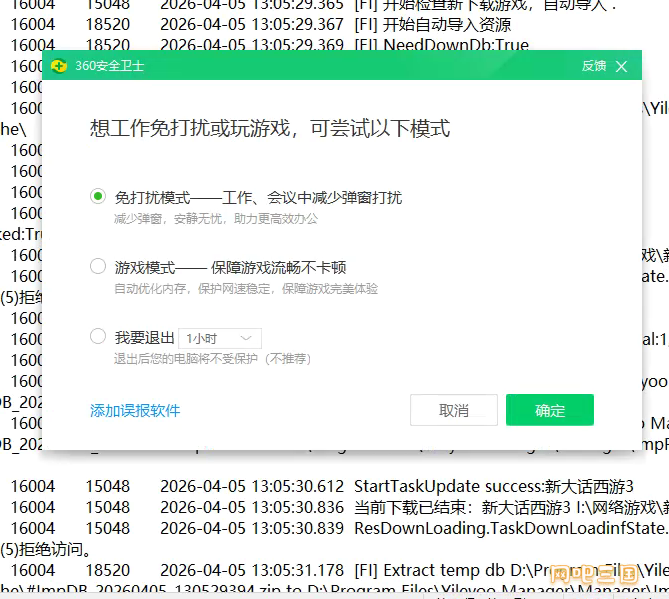This screenshot has width=669, height=599.
Task: Click timestamp 2026-04-05 13:05:31.178
Action: pos(252,570)
